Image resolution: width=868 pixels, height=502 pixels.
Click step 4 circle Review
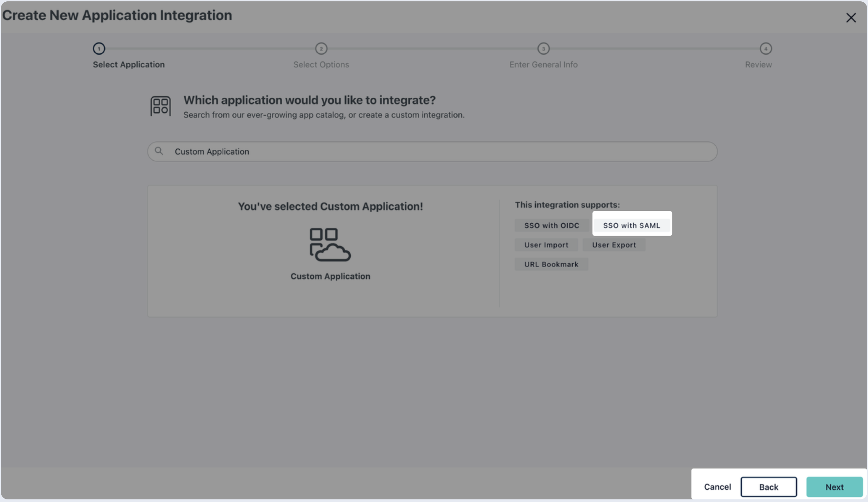pyautogui.click(x=766, y=48)
